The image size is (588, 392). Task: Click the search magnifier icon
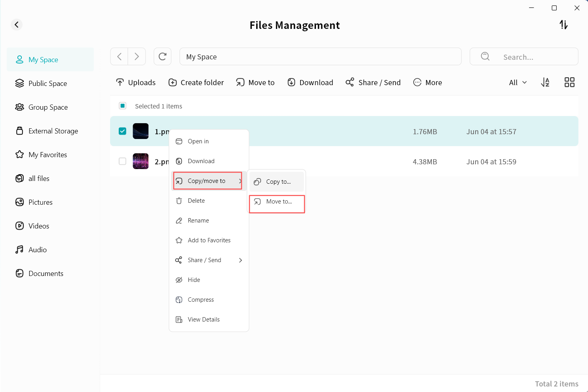pyautogui.click(x=485, y=57)
